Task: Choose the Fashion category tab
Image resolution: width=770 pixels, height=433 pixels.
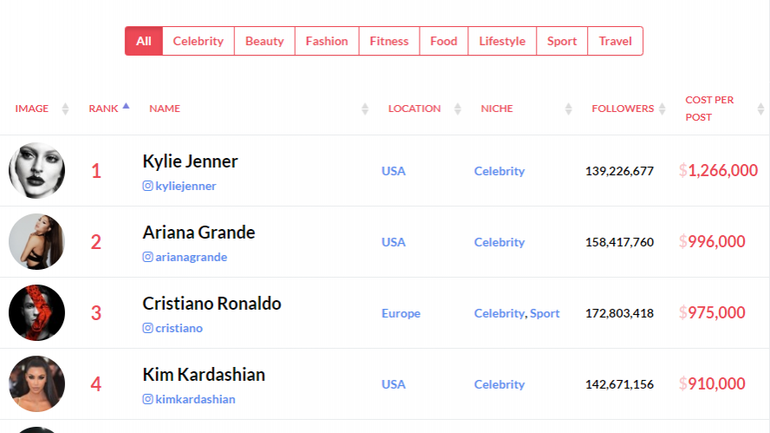Action: tap(327, 41)
